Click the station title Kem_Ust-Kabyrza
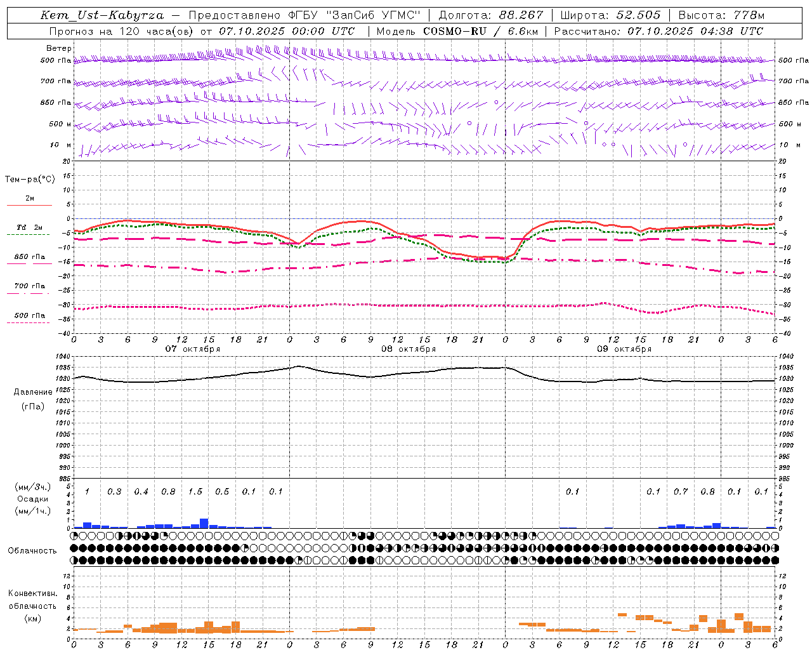Screen dimensions: 812x650 pos(103,15)
